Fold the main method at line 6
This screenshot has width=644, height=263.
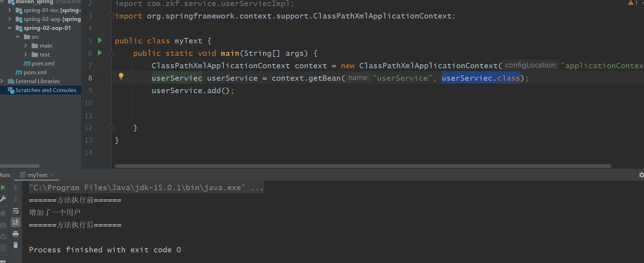[111, 54]
